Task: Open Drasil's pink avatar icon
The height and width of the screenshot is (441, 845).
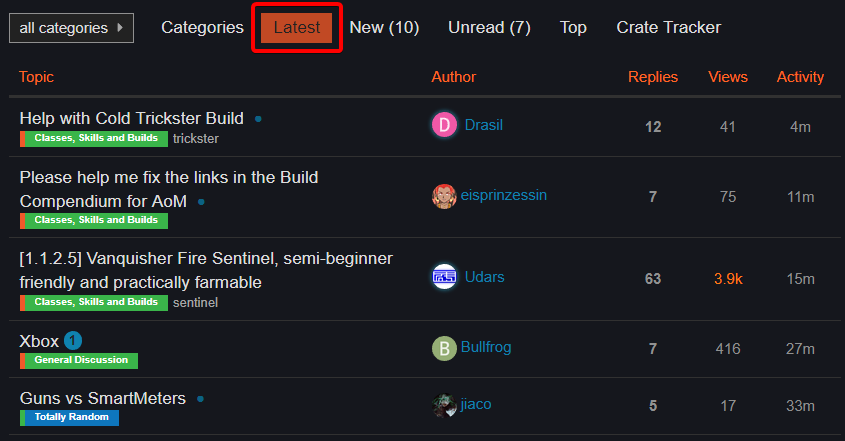Action: [x=444, y=125]
